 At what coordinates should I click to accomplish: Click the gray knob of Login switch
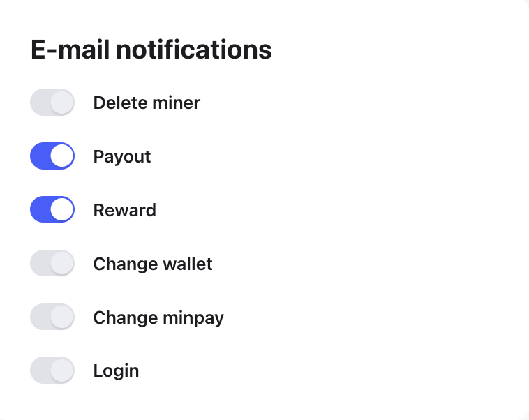tap(62, 370)
